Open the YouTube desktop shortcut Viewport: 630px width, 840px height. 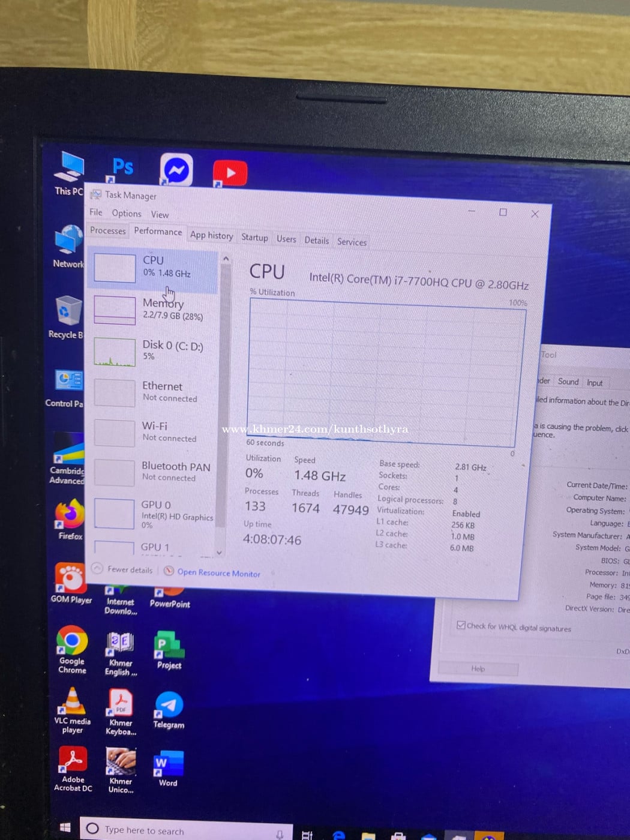(229, 173)
